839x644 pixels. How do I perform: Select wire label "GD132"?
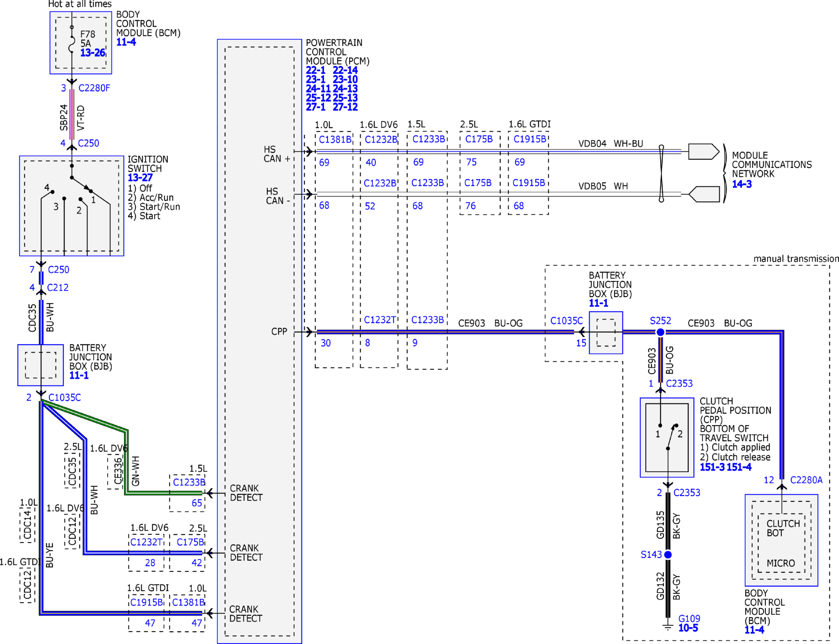click(x=661, y=586)
